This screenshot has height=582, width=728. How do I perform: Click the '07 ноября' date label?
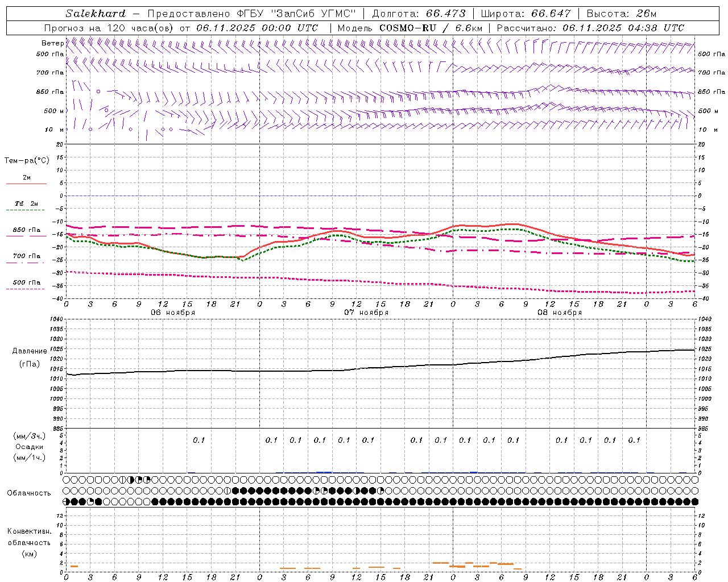366,313
